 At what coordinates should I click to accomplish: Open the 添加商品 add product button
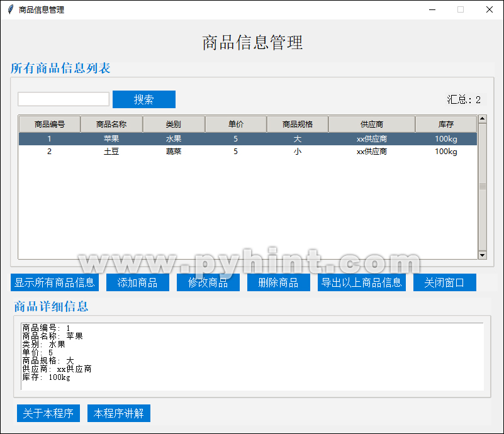pos(138,282)
